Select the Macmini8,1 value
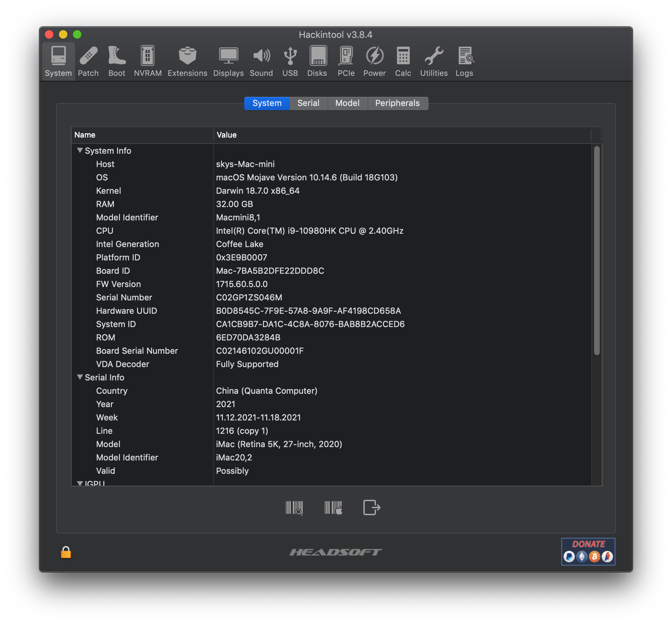 (x=238, y=218)
